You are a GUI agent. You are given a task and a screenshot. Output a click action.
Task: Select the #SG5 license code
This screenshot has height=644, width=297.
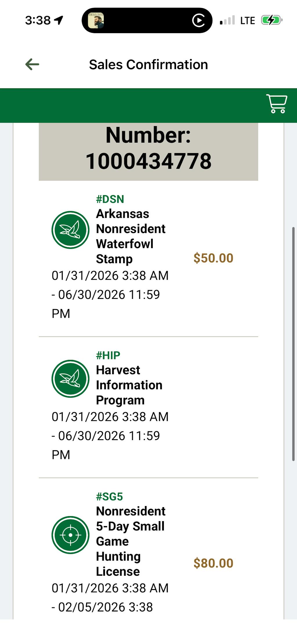click(x=110, y=497)
